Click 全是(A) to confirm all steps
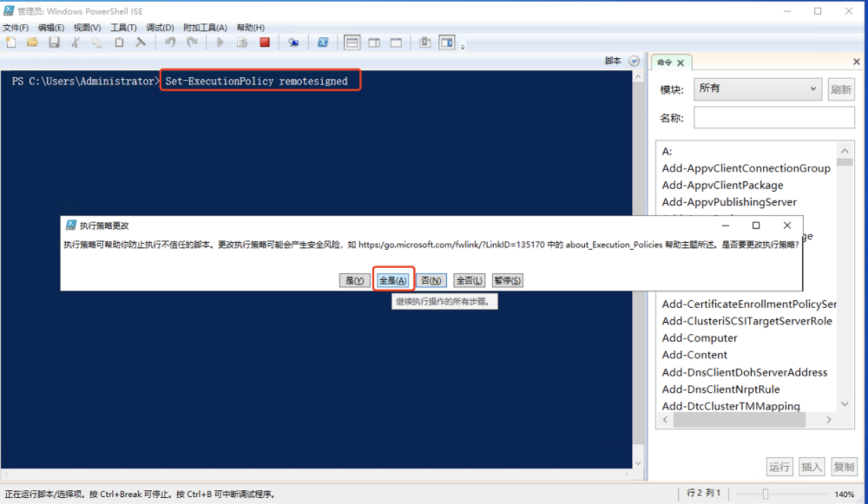Image resolution: width=868 pixels, height=504 pixels. [x=392, y=280]
